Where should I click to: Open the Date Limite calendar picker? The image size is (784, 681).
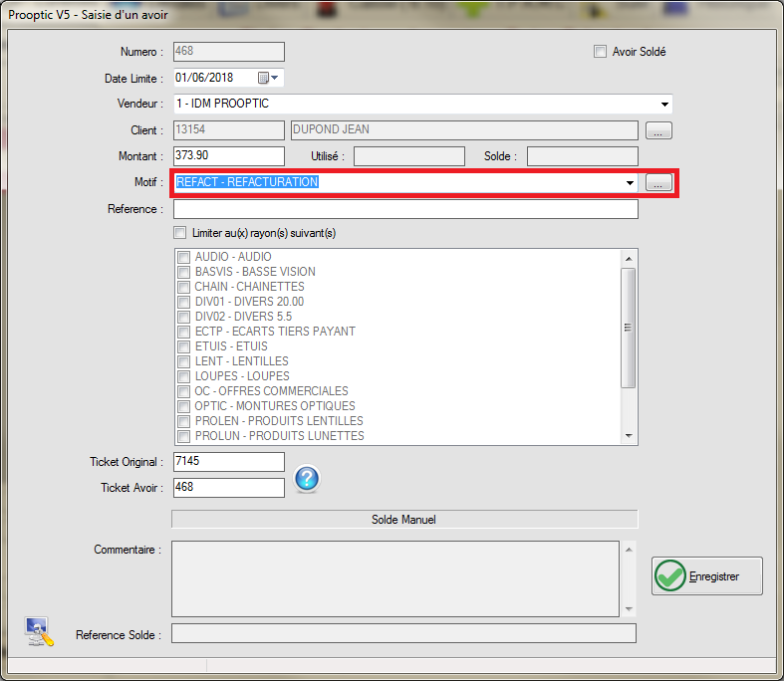(268, 78)
